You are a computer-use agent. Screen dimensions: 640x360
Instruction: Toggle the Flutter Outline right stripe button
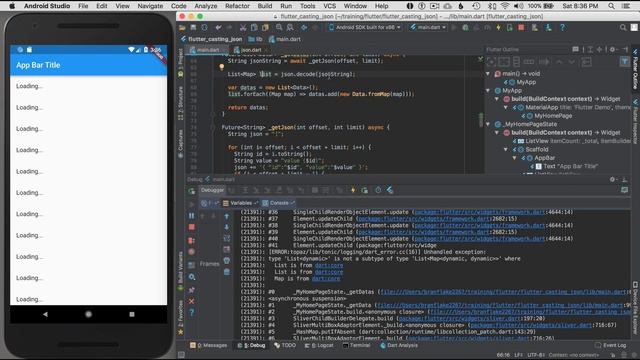click(x=635, y=69)
